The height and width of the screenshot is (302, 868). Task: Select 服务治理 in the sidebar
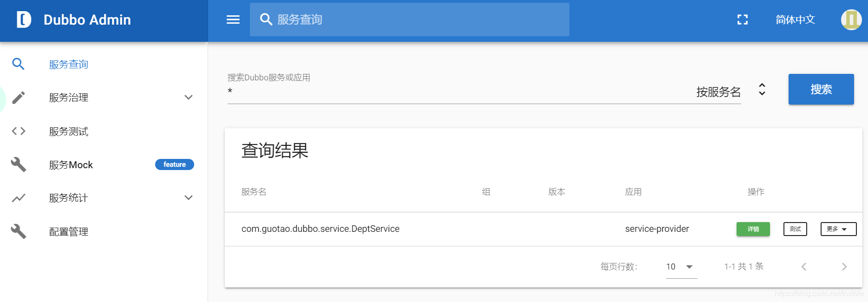pos(69,98)
